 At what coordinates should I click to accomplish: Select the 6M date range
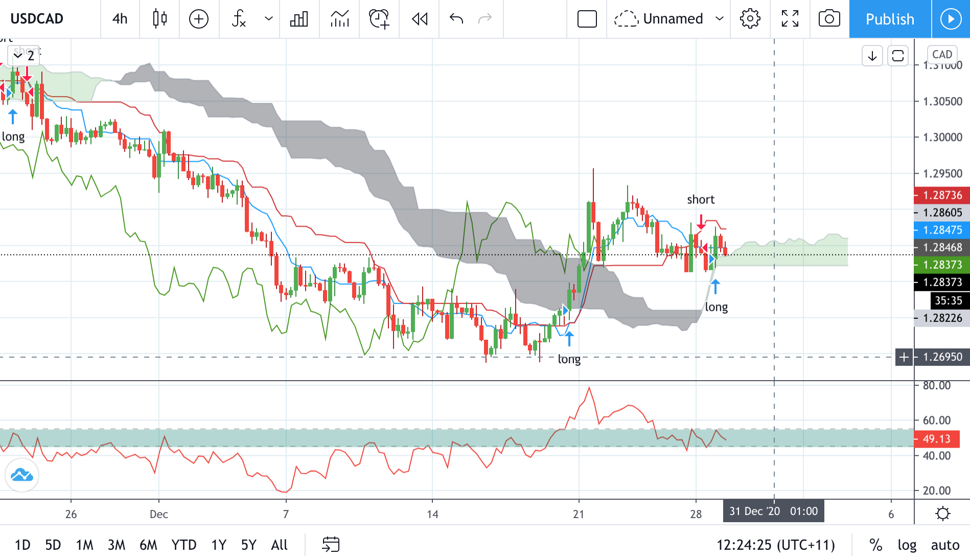[x=148, y=545]
